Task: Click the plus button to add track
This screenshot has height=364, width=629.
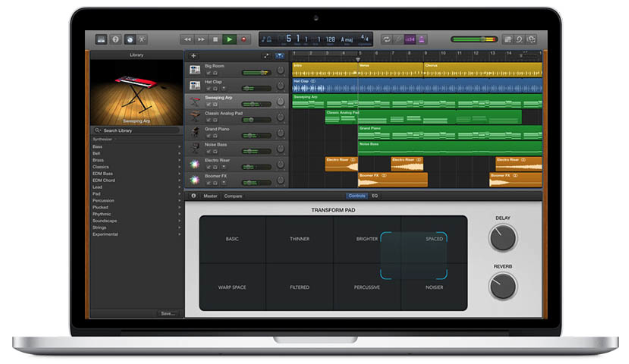Action: tap(193, 56)
